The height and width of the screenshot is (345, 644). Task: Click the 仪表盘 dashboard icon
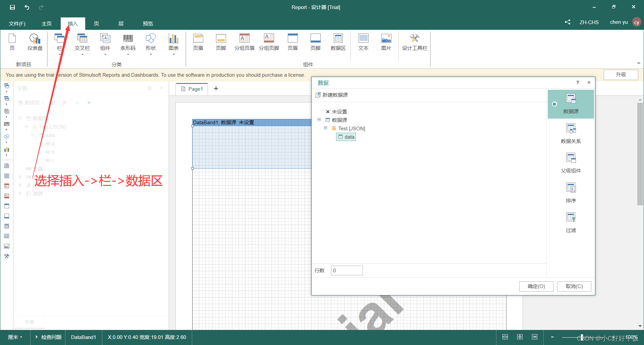35,42
